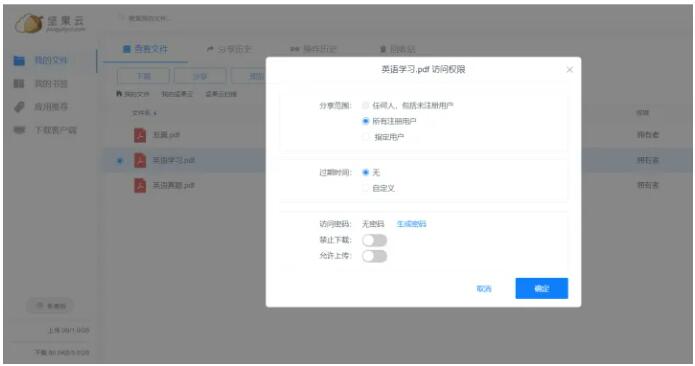The width and height of the screenshot is (695, 366).
Task: Click the sidebar grid icon, second entry
Action: [19, 83]
